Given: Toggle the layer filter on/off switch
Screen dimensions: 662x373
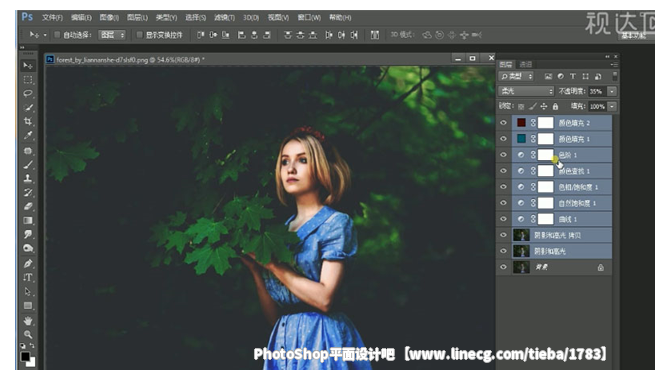Looking at the screenshot, I should point(615,76).
